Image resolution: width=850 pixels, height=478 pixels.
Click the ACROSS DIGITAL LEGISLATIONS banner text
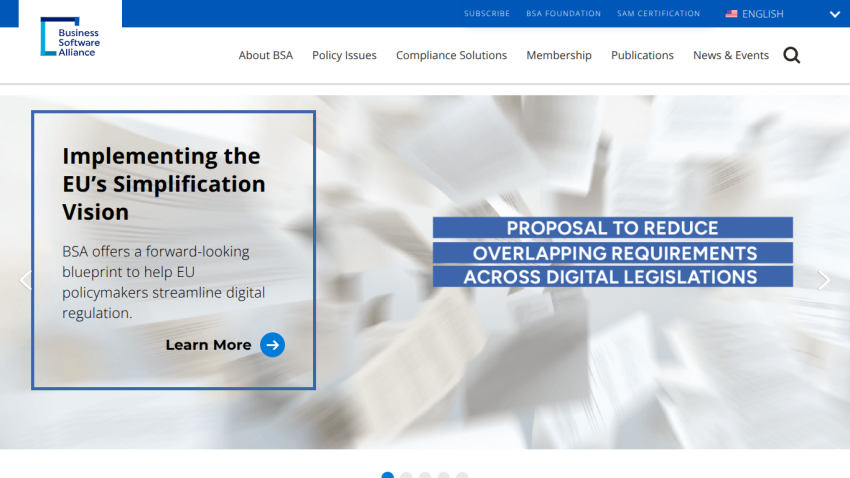click(610, 277)
